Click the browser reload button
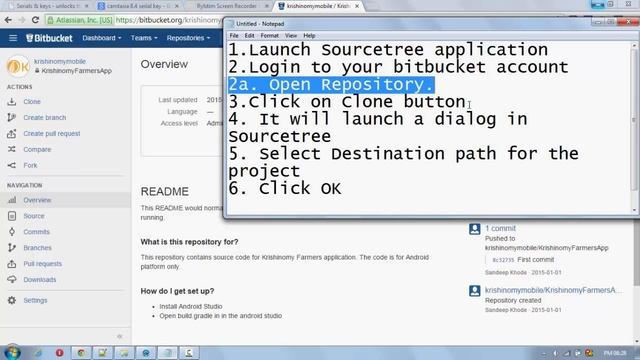This screenshot has width=640, height=360. [35, 20]
